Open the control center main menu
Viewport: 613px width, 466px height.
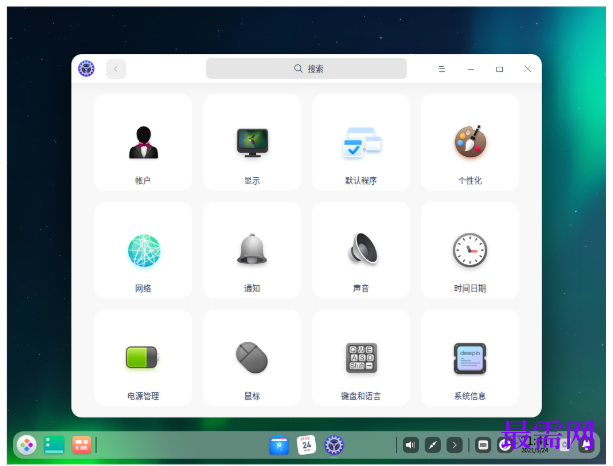(442, 69)
